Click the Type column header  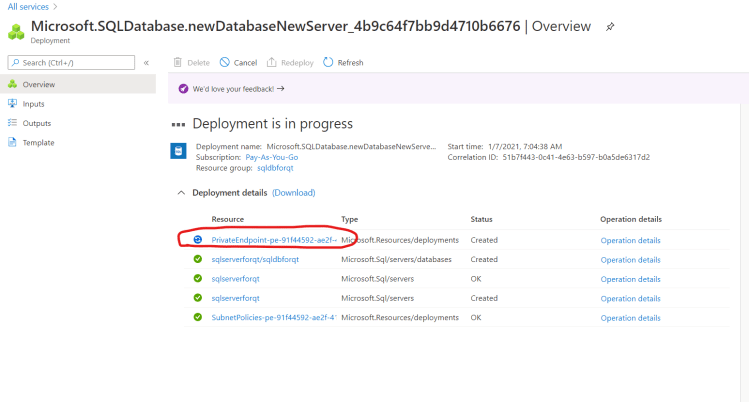point(349,219)
